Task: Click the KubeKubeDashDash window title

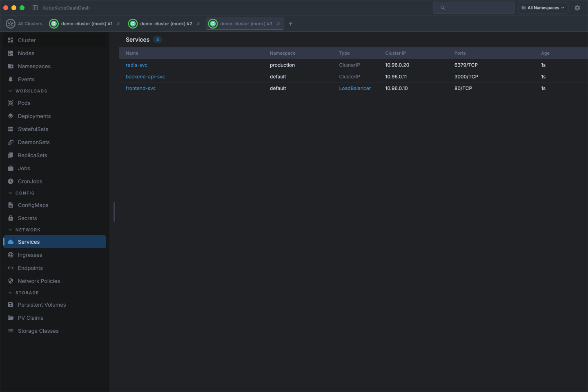Action: pyautogui.click(x=66, y=8)
